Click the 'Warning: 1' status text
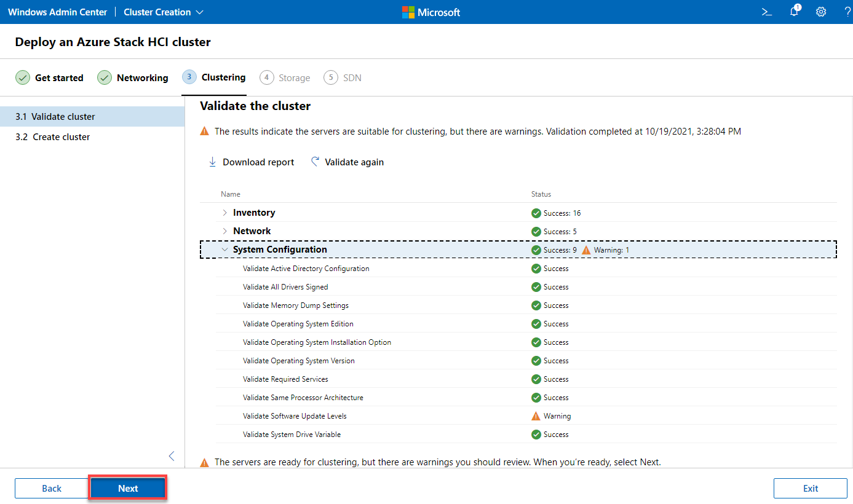 coord(611,250)
